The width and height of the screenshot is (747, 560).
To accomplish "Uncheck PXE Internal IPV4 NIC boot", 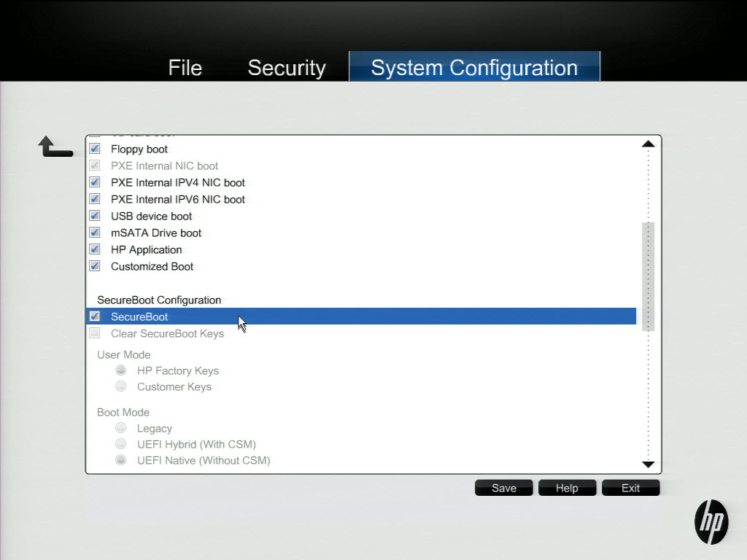I will tap(95, 182).
